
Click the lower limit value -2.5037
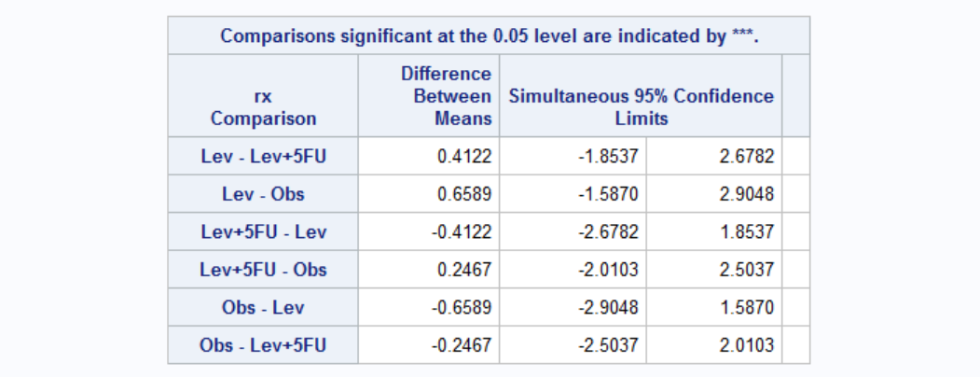[x=608, y=345]
